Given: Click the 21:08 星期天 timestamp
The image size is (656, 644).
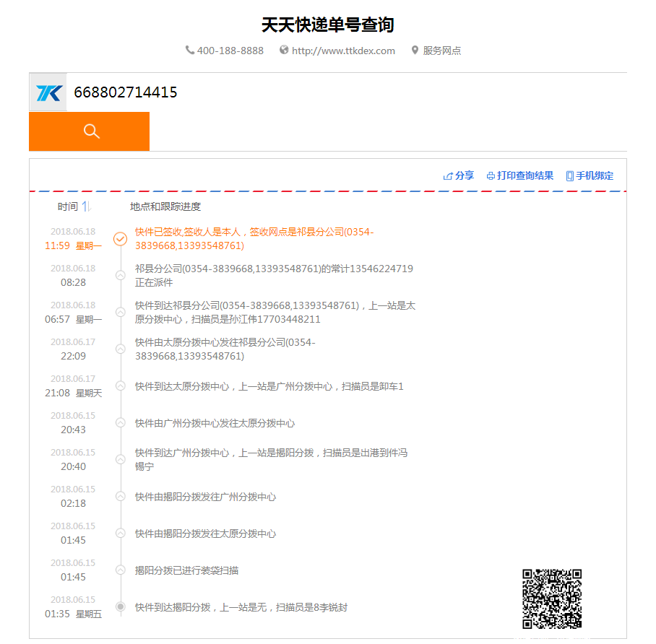Looking at the screenshot, I should (73, 393).
